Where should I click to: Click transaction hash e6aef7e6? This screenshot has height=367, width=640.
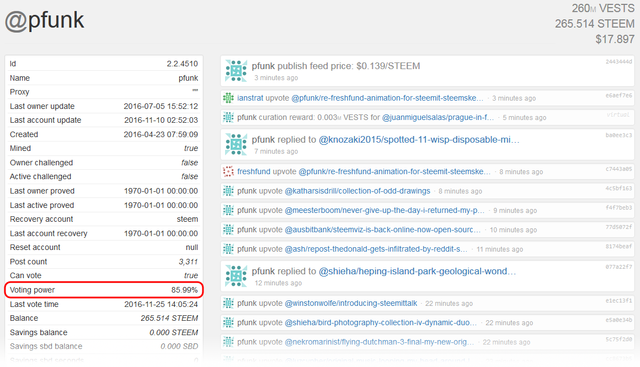pos(618,96)
